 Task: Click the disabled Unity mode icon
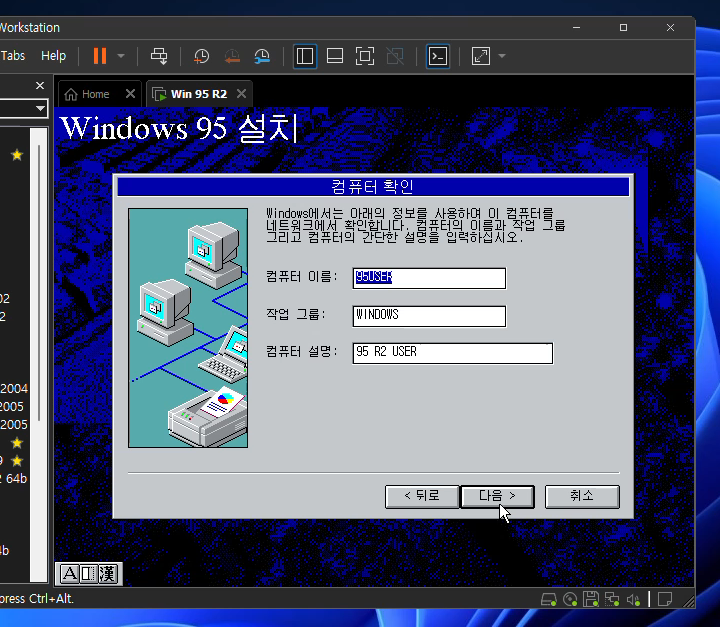click(395, 56)
